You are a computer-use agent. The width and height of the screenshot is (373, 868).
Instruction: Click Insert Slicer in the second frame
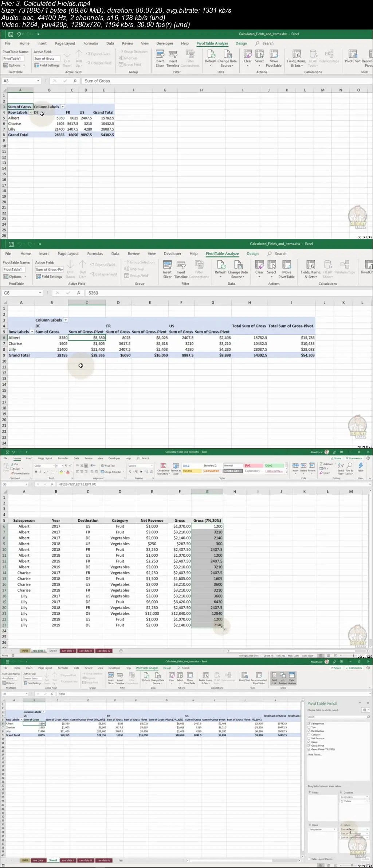click(167, 269)
